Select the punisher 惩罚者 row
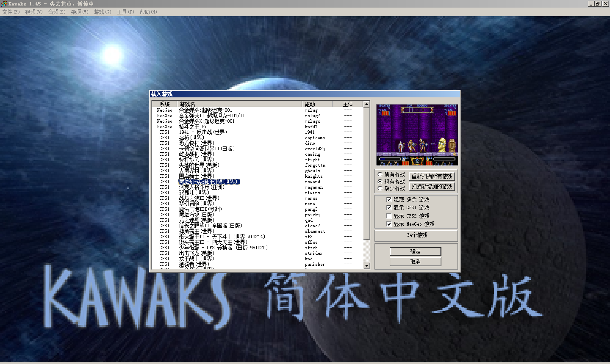The image size is (610, 364). pyautogui.click(x=258, y=264)
